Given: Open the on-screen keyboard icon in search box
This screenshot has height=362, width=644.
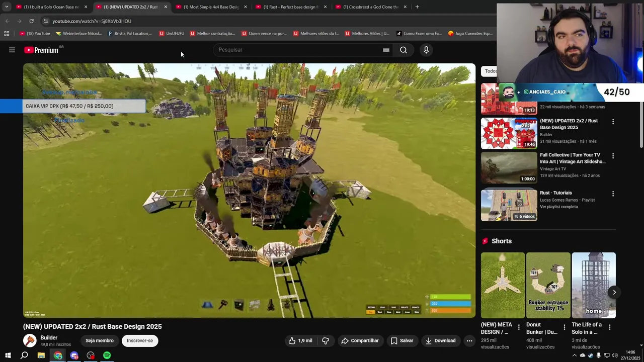Looking at the screenshot, I should point(386,50).
